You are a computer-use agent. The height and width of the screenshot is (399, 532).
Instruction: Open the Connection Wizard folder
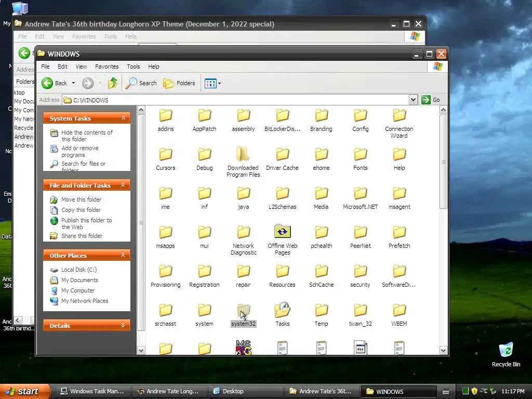(399, 124)
